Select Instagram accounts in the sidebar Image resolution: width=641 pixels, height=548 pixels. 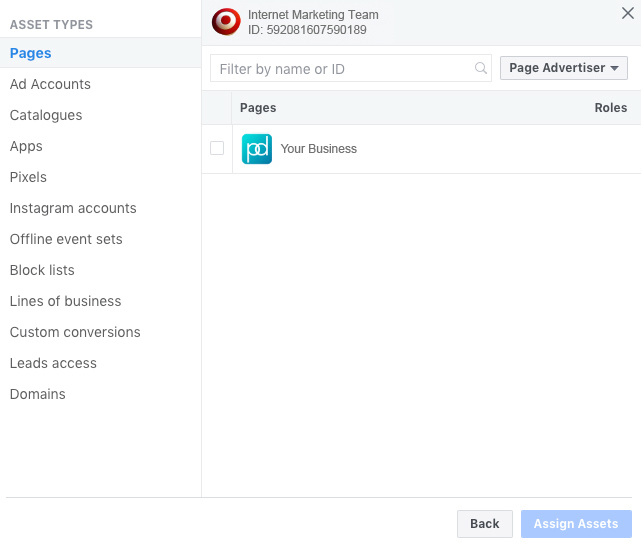point(73,209)
